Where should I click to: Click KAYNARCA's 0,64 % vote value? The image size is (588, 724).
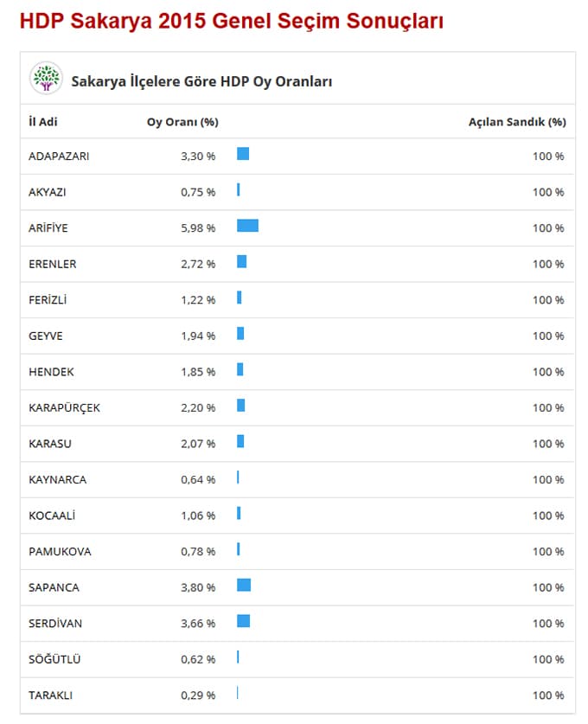click(x=198, y=480)
